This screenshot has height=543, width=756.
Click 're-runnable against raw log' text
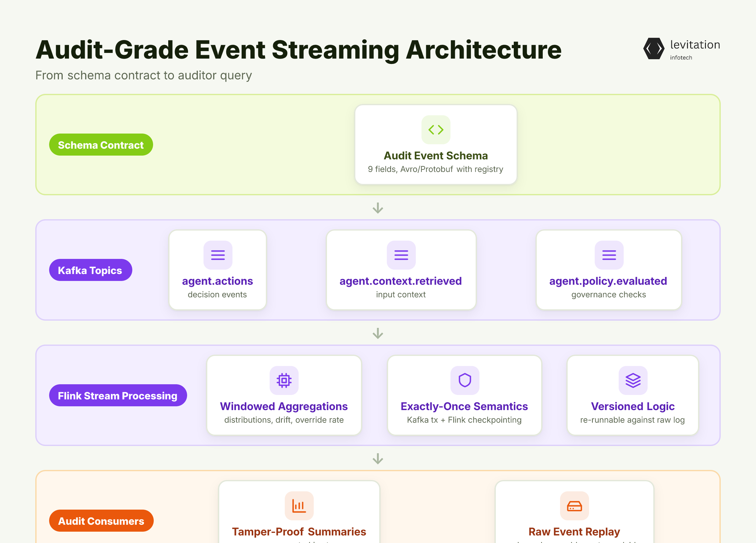(x=632, y=420)
